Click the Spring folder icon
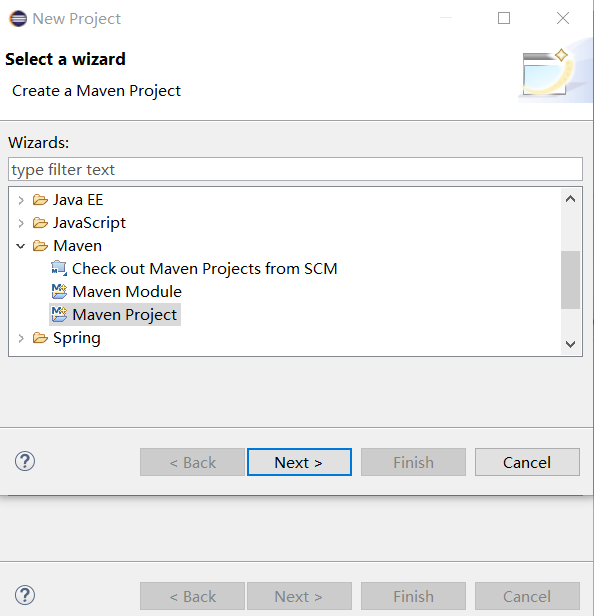The height and width of the screenshot is (616, 594). click(x=40, y=338)
